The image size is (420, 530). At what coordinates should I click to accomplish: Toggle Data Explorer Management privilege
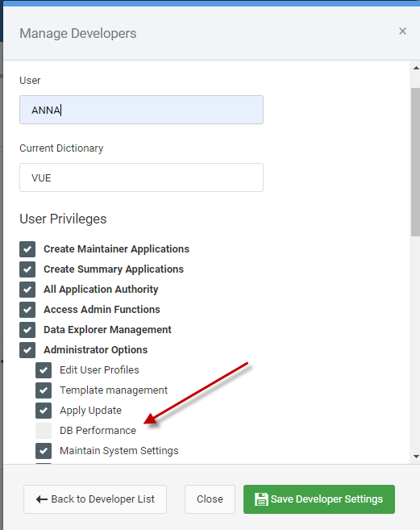[x=27, y=330]
